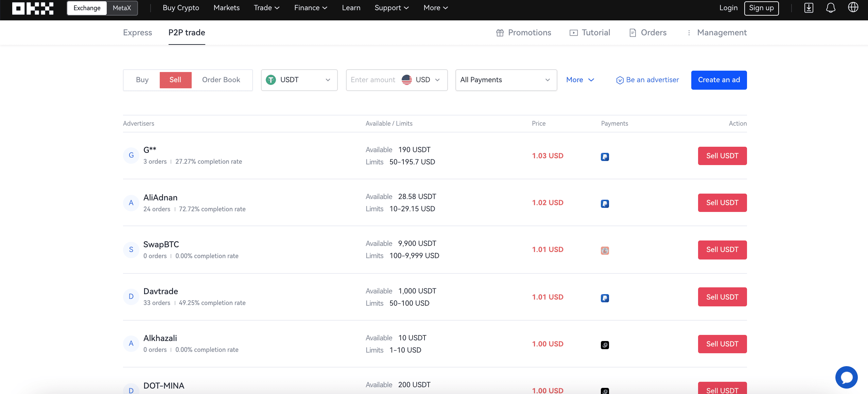Click the Management dots icon
The height and width of the screenshot is (394, 868).
689,33
